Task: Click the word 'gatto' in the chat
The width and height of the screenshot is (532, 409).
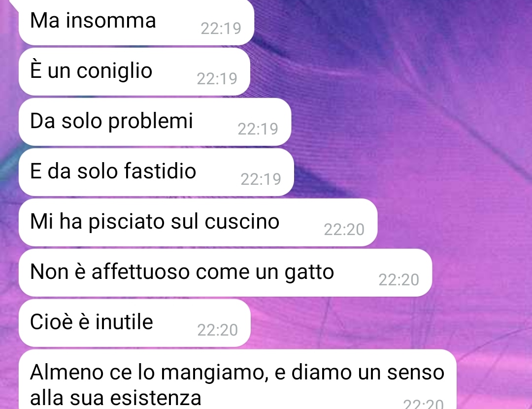Action: [309, 272]
